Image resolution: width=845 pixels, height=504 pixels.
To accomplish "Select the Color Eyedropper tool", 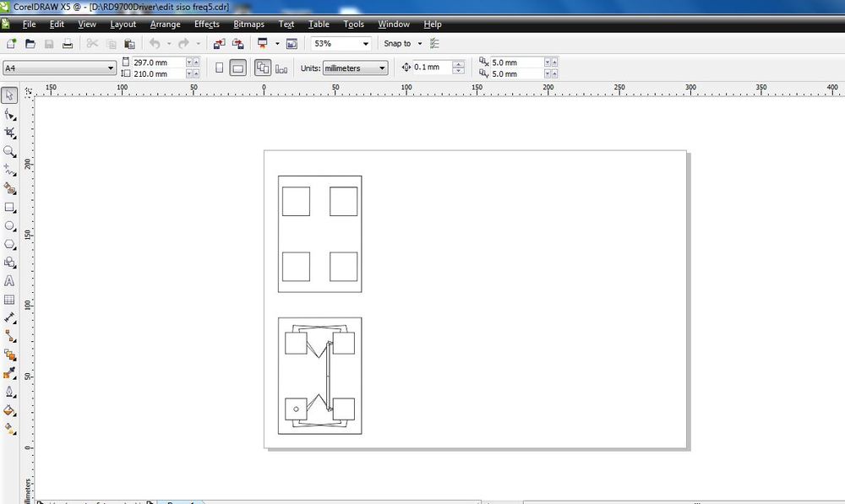I will (x=9, y=373).
